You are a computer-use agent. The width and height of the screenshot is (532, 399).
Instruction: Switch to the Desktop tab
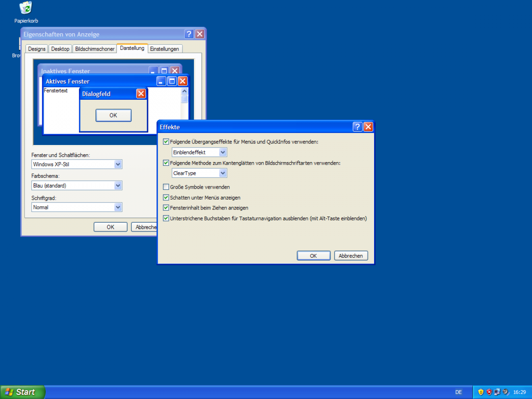pyautogui.click(x=60, y=49)
